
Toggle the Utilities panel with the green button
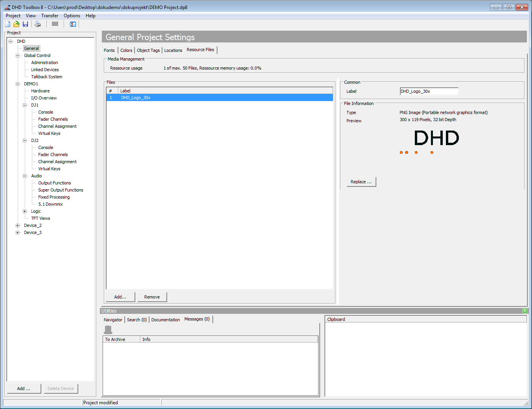click(x=525, y=311)
